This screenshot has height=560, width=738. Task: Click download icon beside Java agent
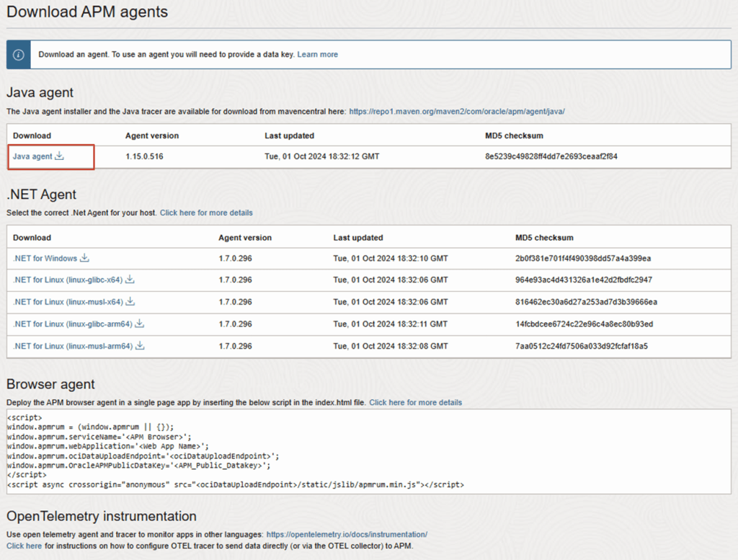coord(60,156)
